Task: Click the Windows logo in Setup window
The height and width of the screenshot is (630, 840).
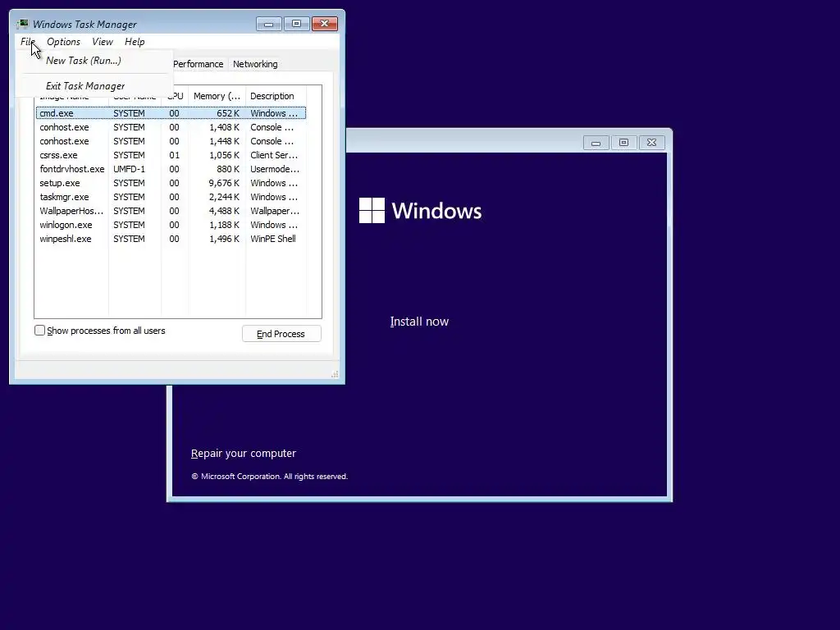Action: click(x=372, y=211)
